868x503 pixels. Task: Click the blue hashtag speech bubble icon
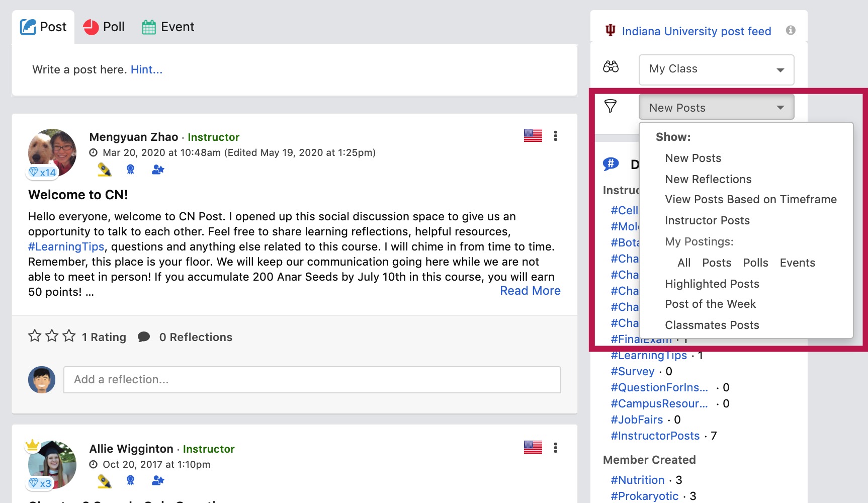611,164
